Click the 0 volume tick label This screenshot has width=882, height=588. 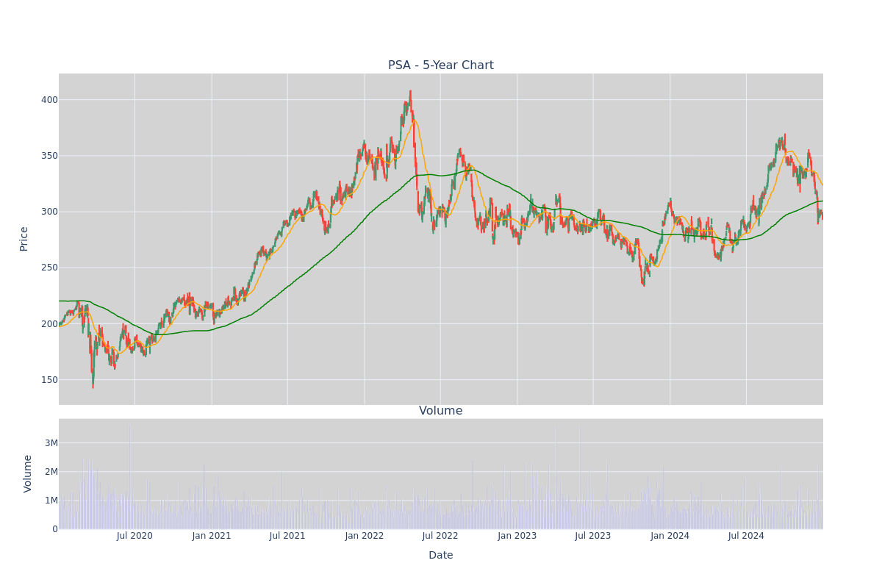tap(54, 529)
